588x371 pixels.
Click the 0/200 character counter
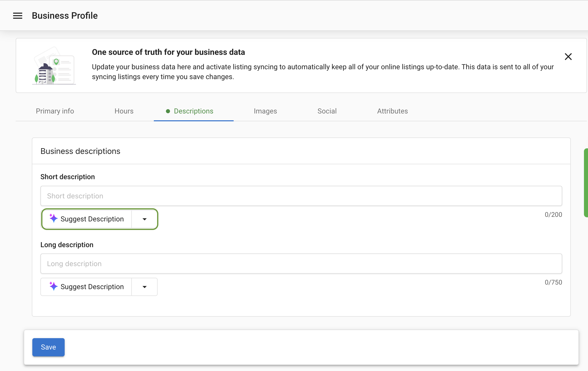(x=553, y=214)
